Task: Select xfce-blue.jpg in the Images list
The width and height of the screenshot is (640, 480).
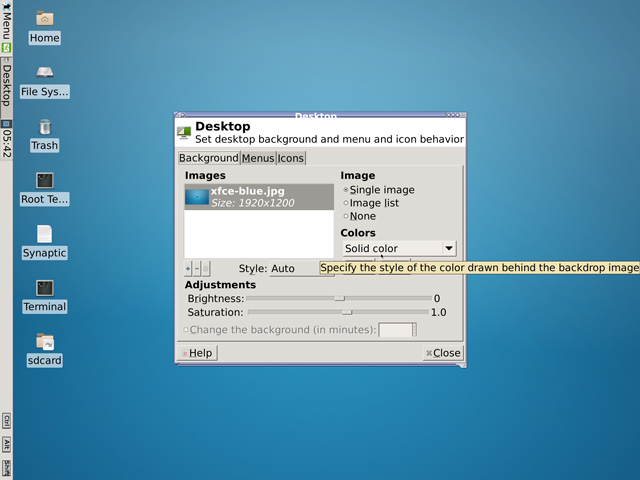Action: pos(259,197)
